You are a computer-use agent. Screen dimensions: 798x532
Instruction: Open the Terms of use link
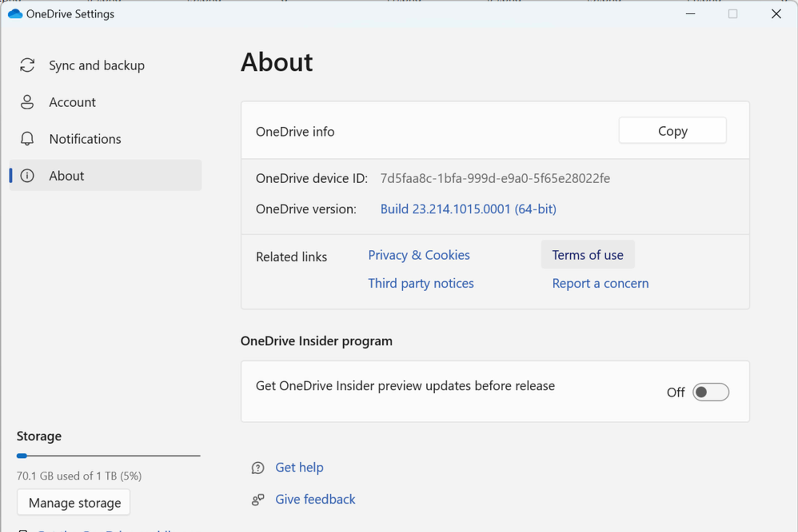pyautogui.click(x=588, y=255)
